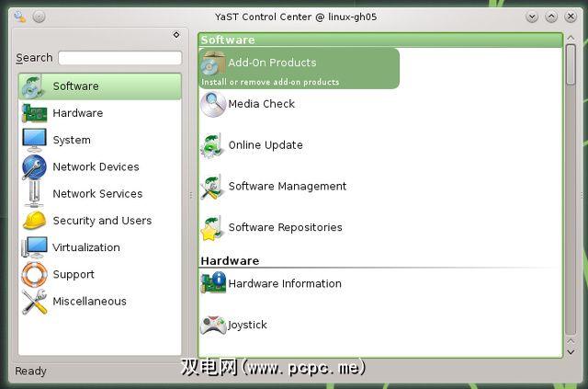This screenshot has height=389, width=588.
Task: Click the Online Update gear icon
Action: [x=212, y=145]
